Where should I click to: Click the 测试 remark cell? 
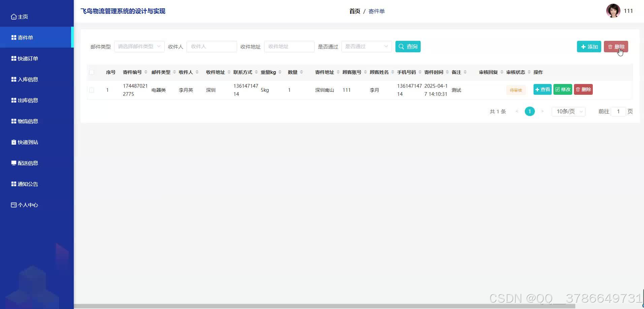[456, 90]
